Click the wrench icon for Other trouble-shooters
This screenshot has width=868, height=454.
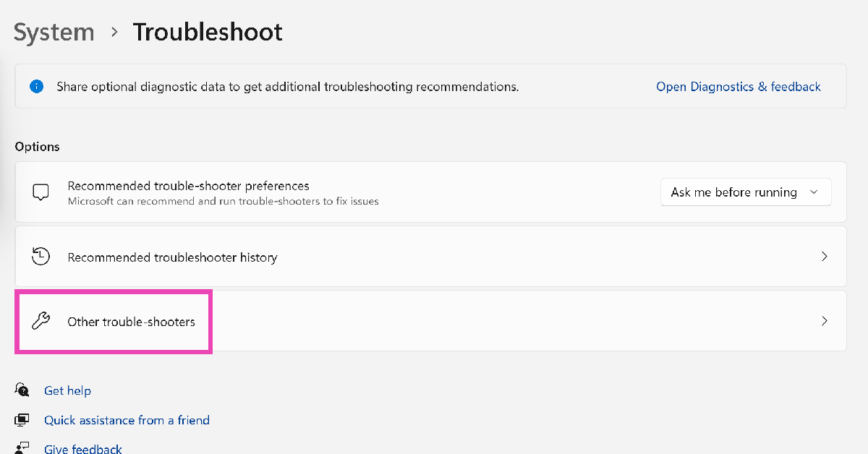(41, 321)
